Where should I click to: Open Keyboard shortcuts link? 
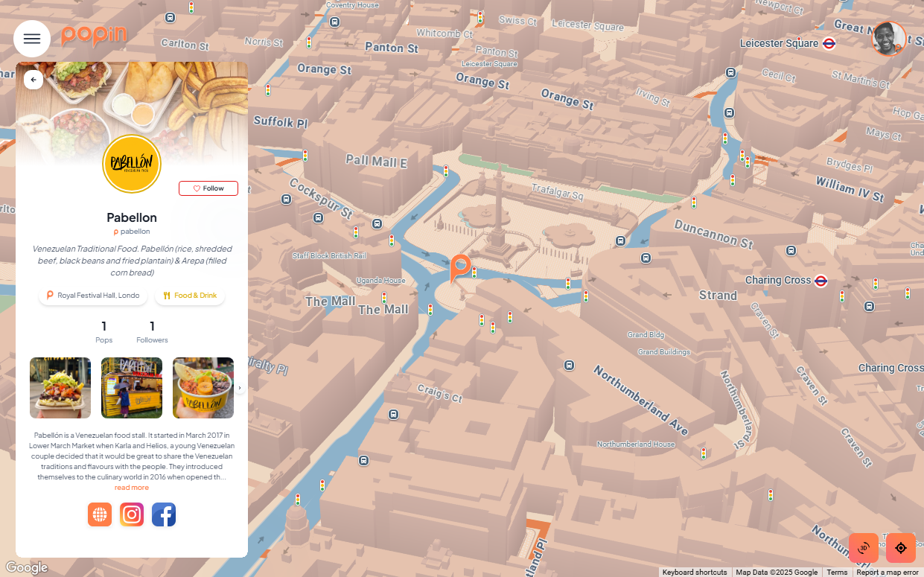(x=695, y=572)
